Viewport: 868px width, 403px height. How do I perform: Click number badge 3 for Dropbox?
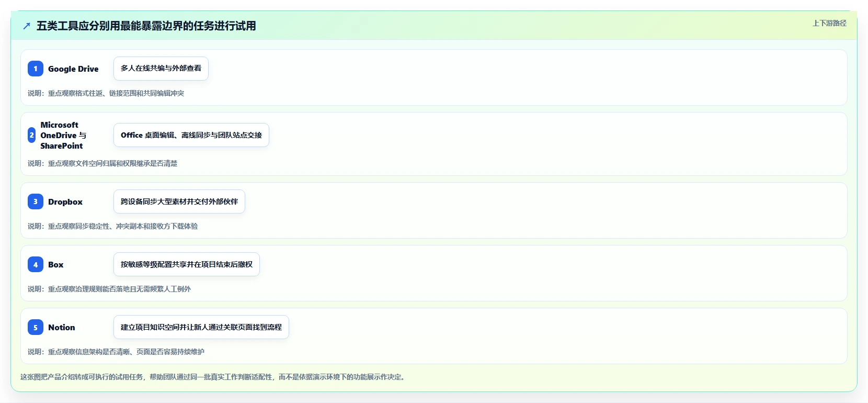pos(36,201)
